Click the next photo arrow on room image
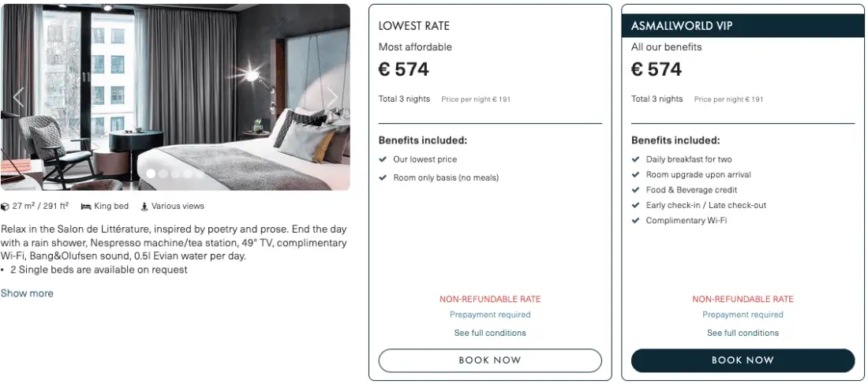The height and width of the screenshot is (384, 868). [x=332, y=97]
